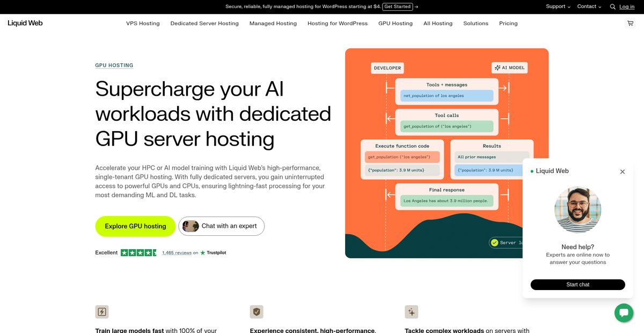Click the GPU HOSTING label
Image resolution: width=644 pixels, height=333 pixels.
coord(114,66)
